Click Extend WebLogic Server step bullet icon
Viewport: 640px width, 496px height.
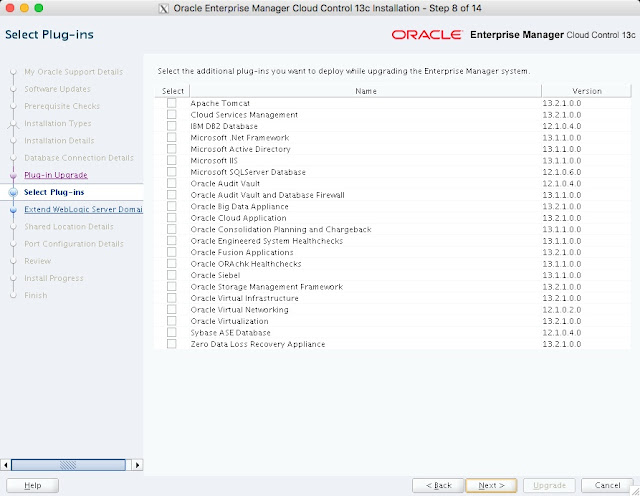(x=13, y=209)
